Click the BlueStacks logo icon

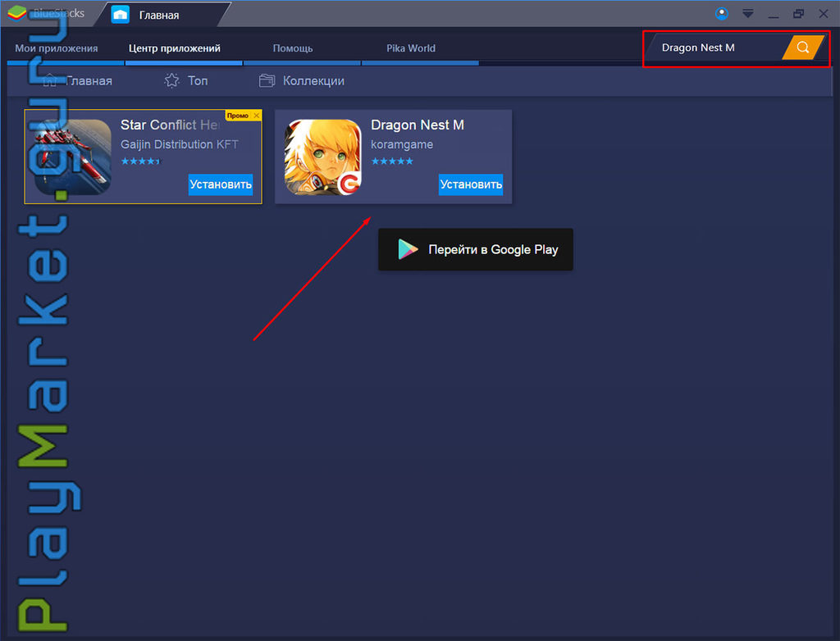click(x=16, y=13)
